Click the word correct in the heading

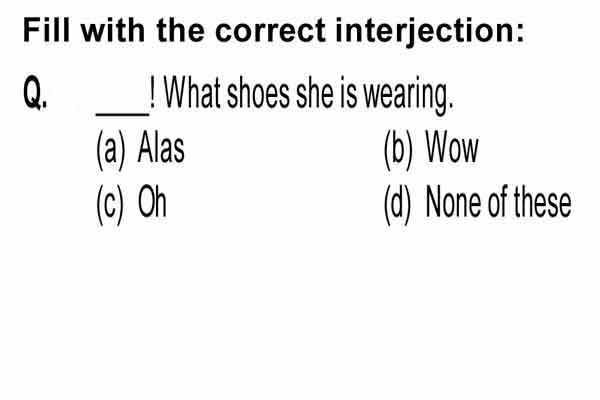pos(270,31)
